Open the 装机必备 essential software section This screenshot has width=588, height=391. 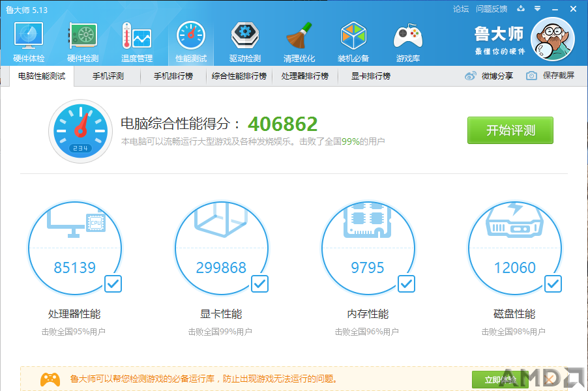point(353,42)
